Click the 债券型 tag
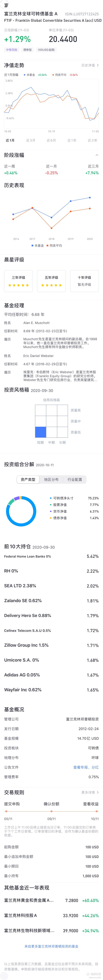The width and height of the screenshot is (103, 980). (27, 50)
